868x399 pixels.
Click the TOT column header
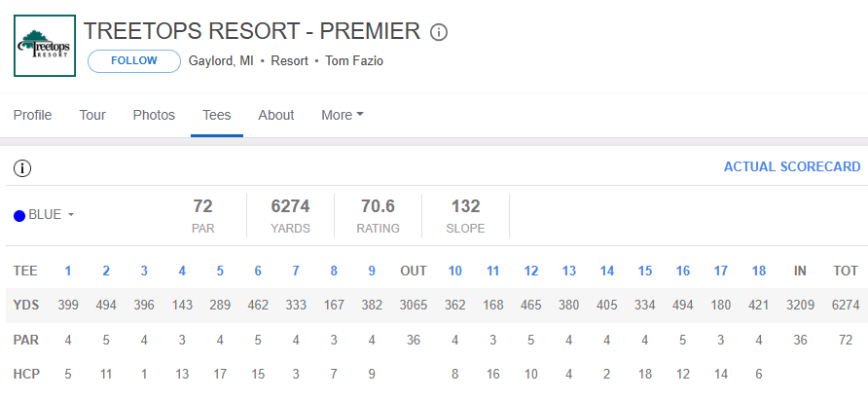[x=846, y=271]
